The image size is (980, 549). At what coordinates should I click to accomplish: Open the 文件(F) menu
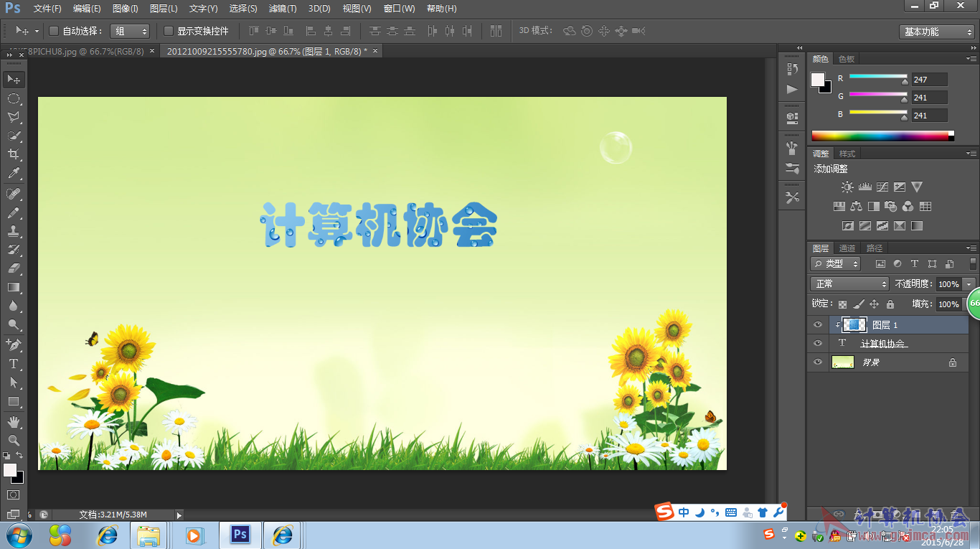(x=47, y=9)
